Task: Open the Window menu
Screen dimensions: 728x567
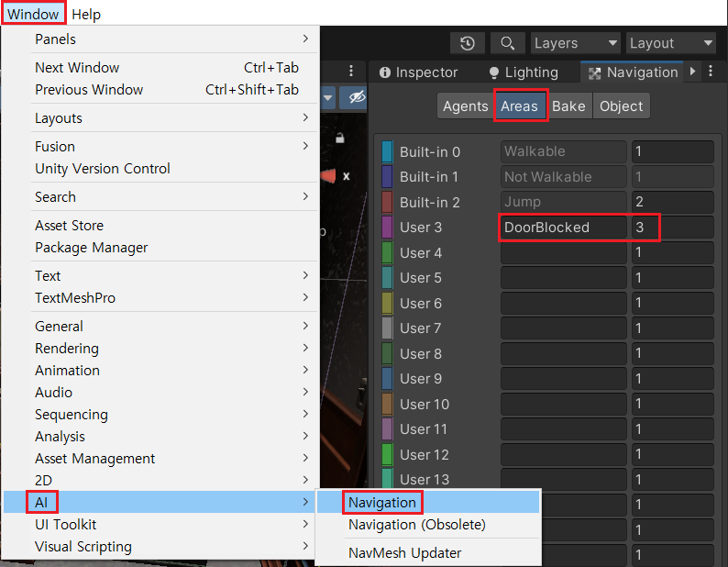Action: [x=33, y=14]
